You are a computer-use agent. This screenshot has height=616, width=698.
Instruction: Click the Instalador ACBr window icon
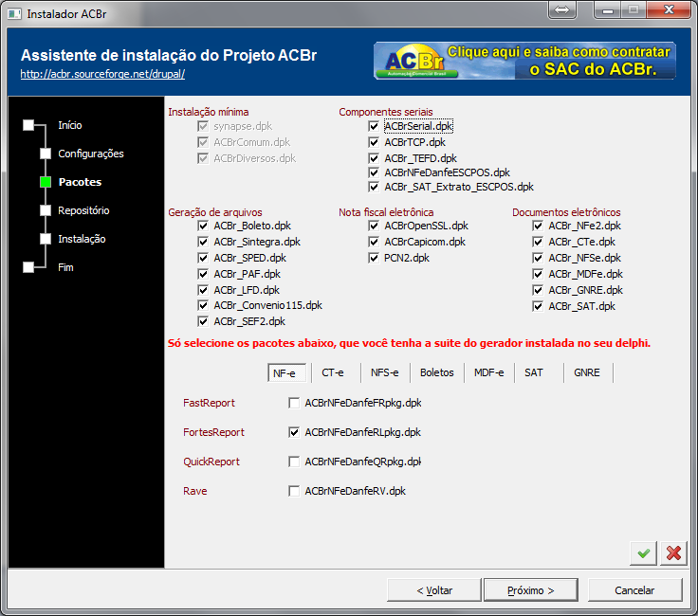(14, 14)
